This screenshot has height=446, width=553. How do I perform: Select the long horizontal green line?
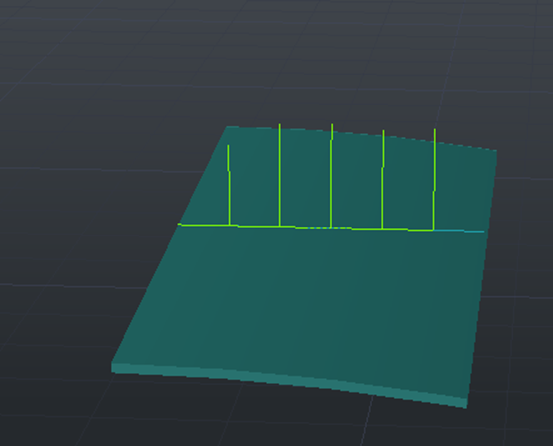click(305, 227)
